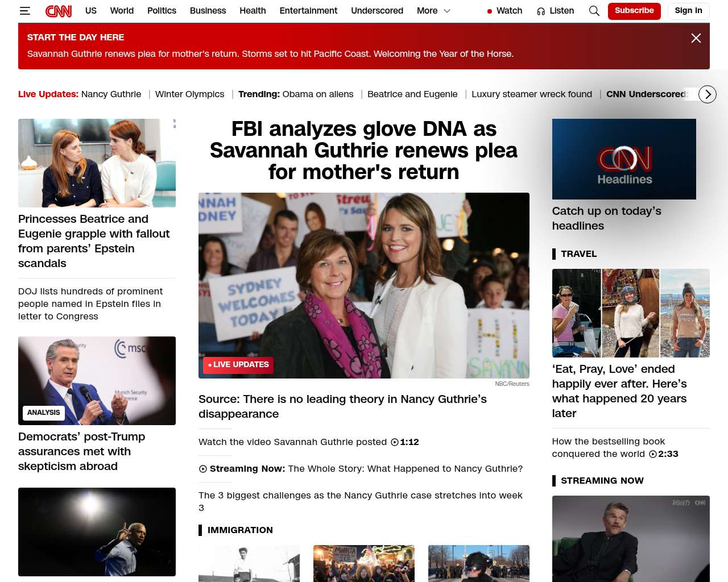
Task: Open Obama on aliens trending link
Action: click(x=318, y=94)
